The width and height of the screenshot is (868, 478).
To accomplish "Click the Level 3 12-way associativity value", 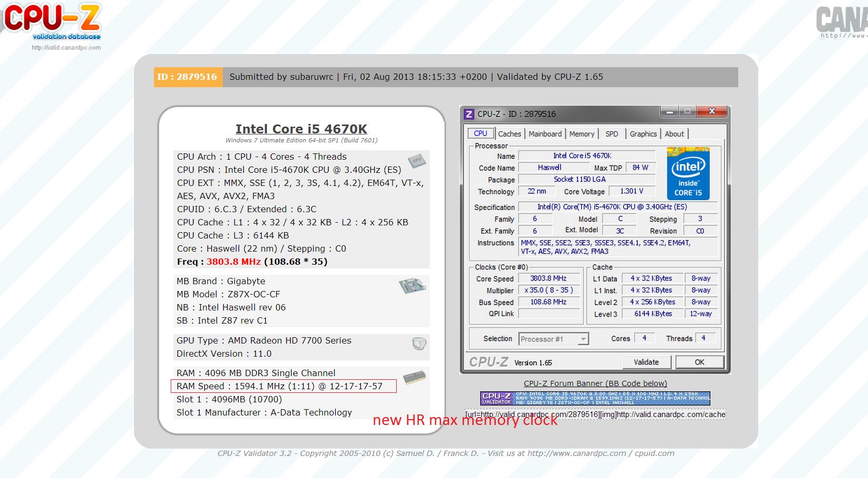I will 701,314.
